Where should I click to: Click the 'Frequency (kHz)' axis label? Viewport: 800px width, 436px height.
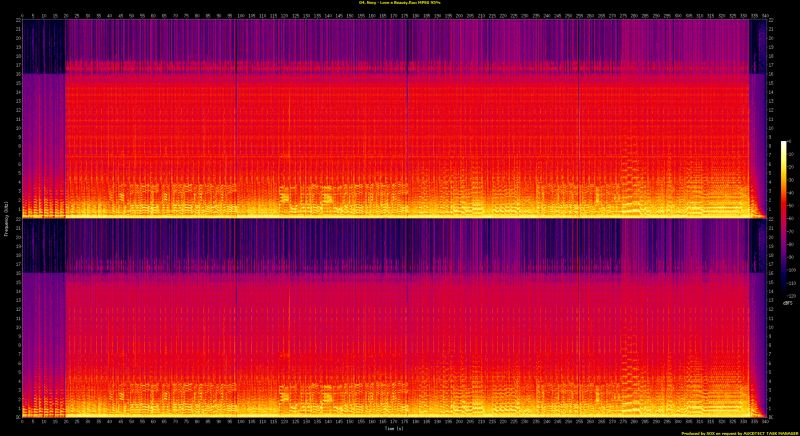(4, 218)
